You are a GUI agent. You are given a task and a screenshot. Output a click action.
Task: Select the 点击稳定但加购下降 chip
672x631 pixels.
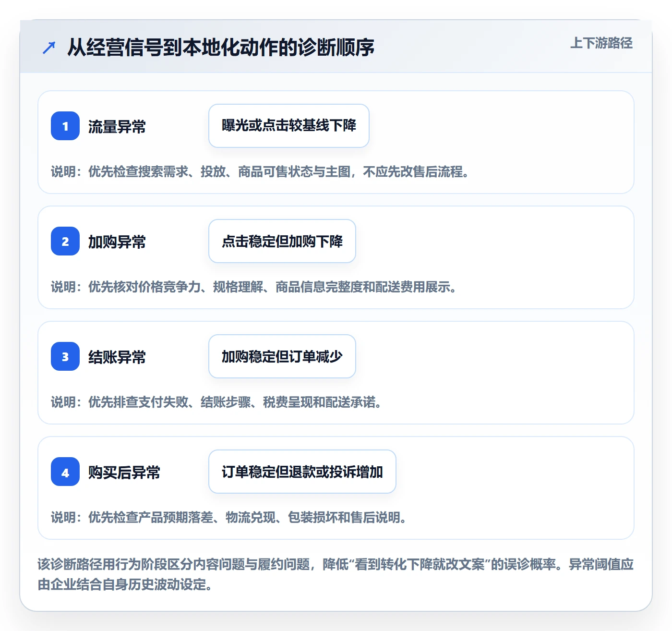282,241
